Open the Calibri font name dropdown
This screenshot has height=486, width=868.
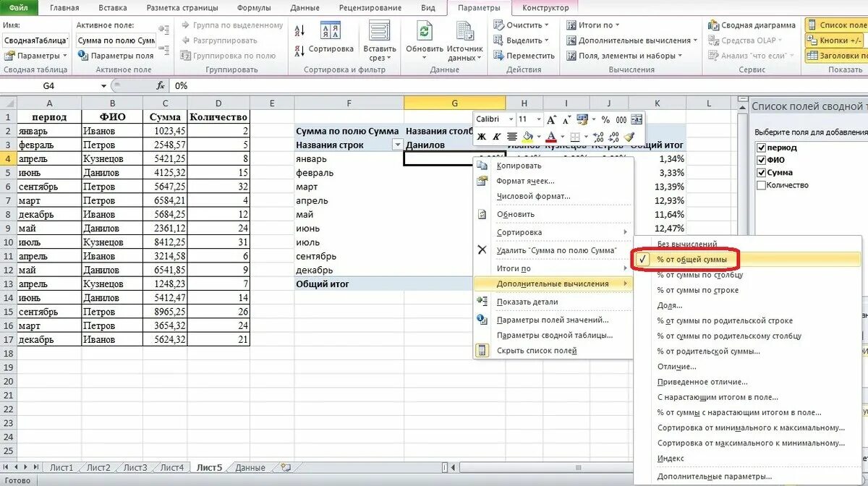[511, 119]
